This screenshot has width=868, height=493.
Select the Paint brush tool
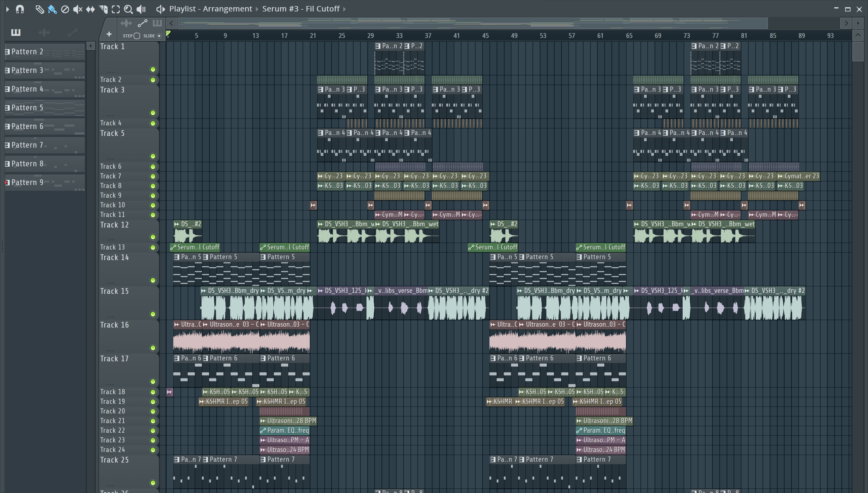pos(52,9)
